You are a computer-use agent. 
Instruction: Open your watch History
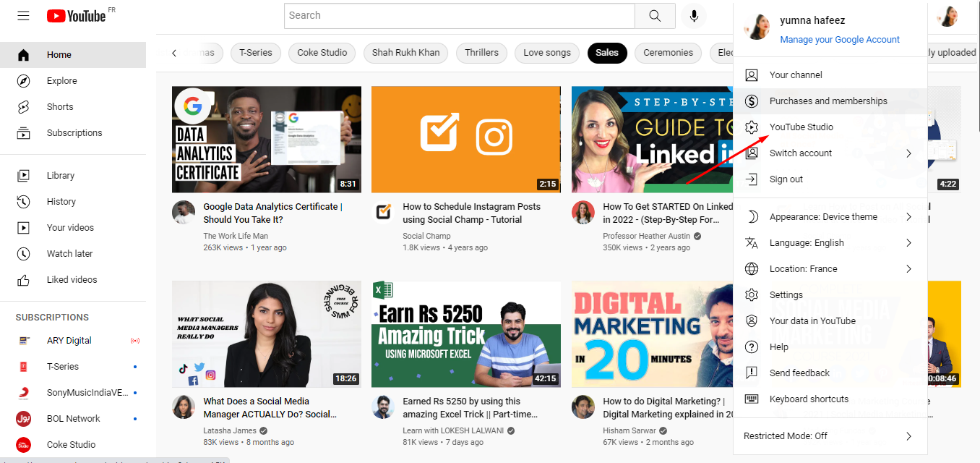click(61, 201)
